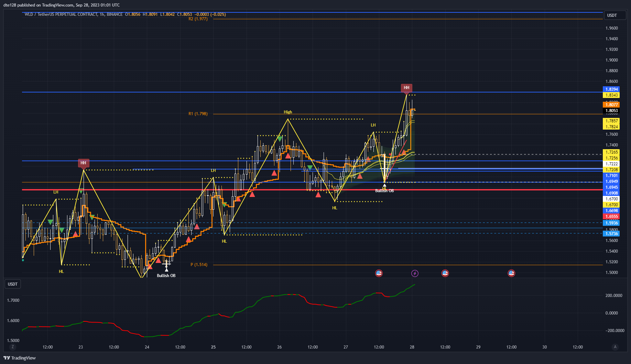Select the blue 1.7101 price label
Viewport: 631px width, 364px height.
611,176
